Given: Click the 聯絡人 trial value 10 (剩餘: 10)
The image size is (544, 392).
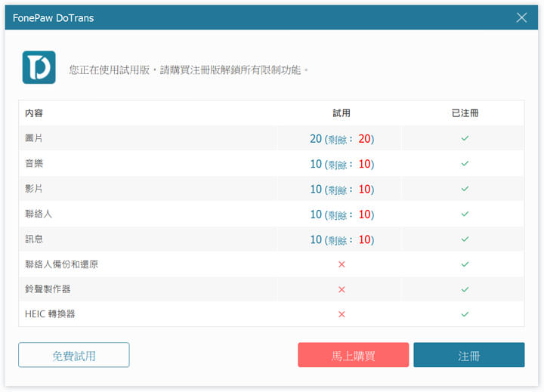Looking at the screenshot, I should [342, 215].
